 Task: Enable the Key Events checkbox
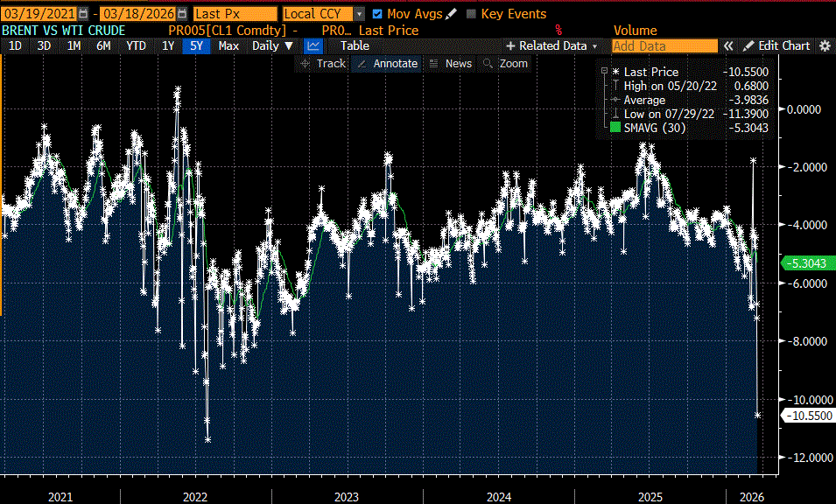coord(470,13)
